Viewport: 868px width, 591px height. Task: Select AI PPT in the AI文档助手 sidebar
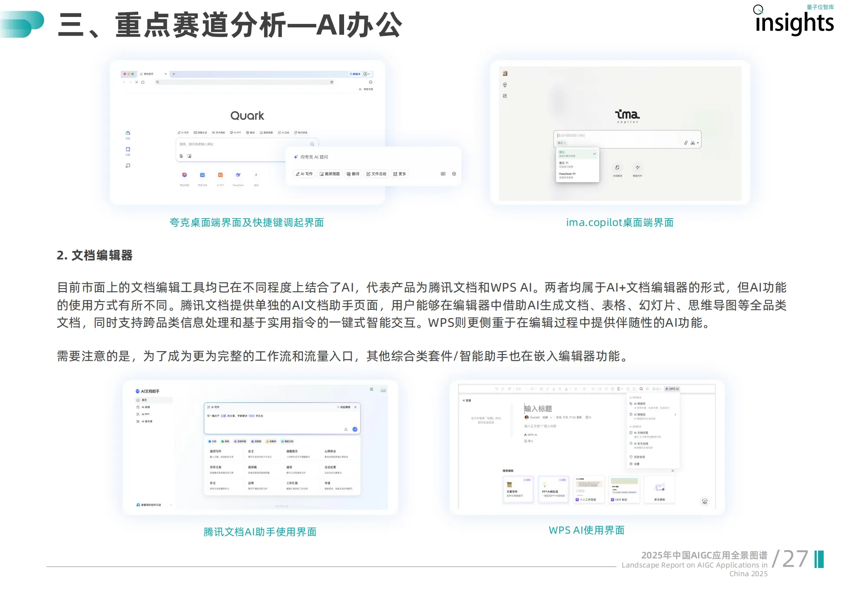tap(146, 414)
